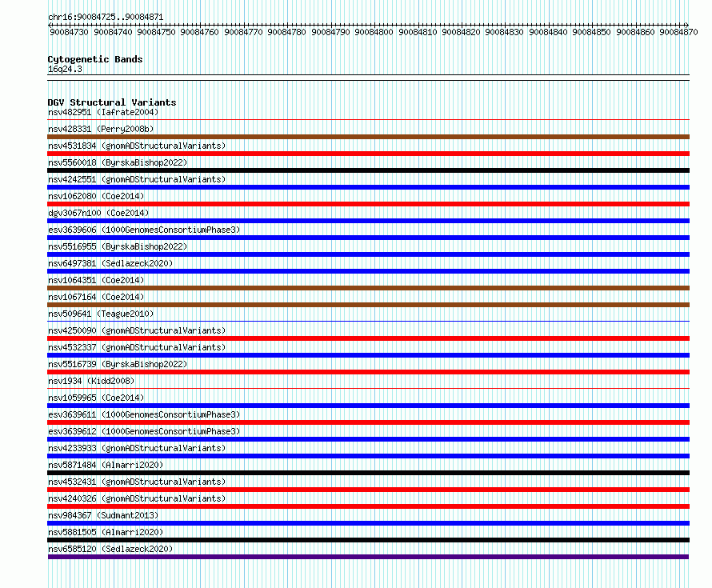Click the 16q24.3 cytogenetic band label
Screen dimensions: 712x588
coord(65,69)
